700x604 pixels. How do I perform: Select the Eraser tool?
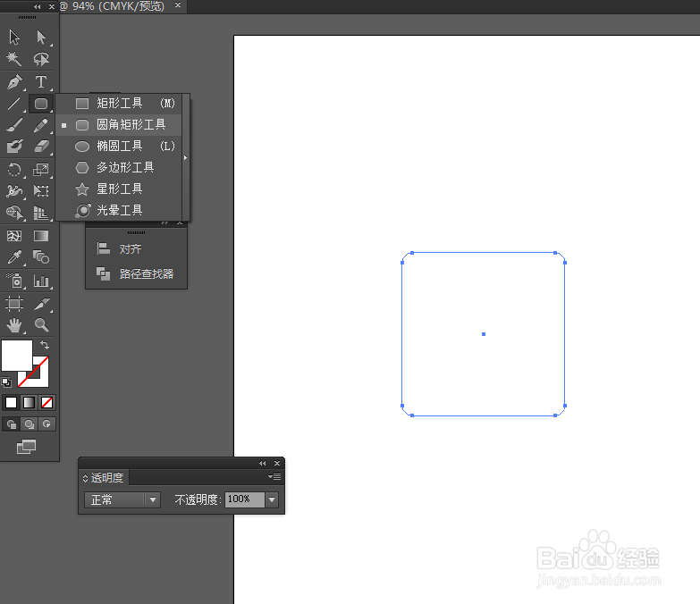[41, 147]
